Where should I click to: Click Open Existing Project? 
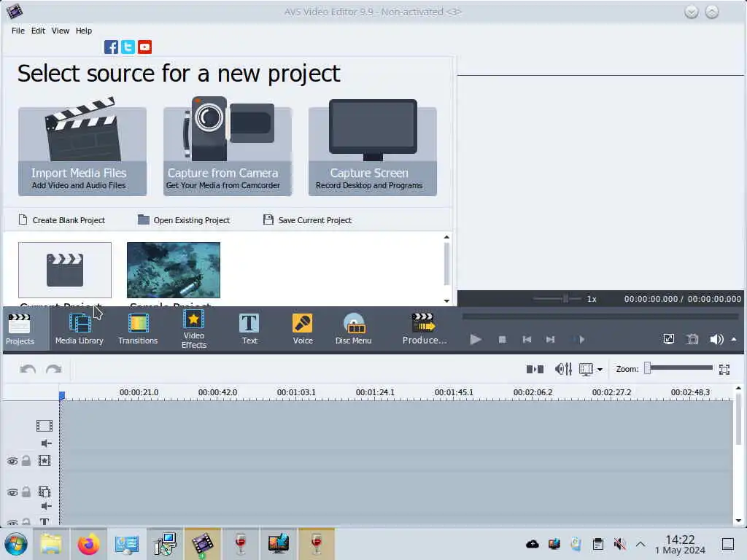(x=184, y=220)
